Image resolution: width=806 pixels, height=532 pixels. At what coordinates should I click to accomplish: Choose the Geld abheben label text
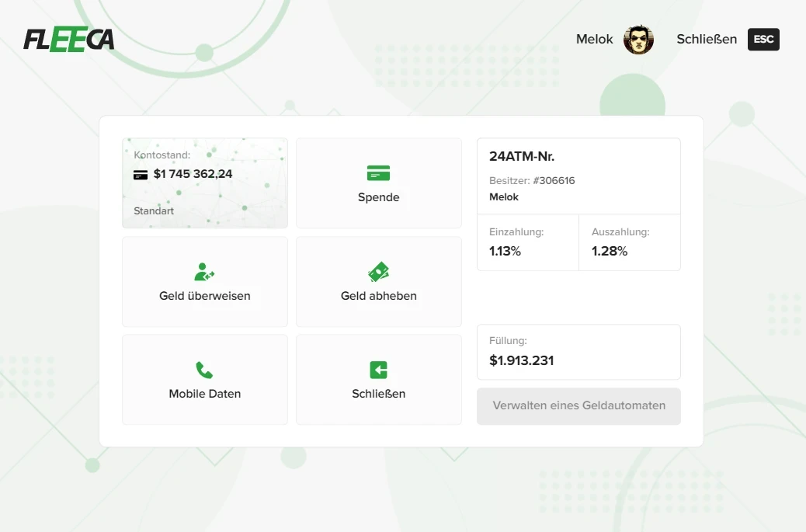point(379,296)
